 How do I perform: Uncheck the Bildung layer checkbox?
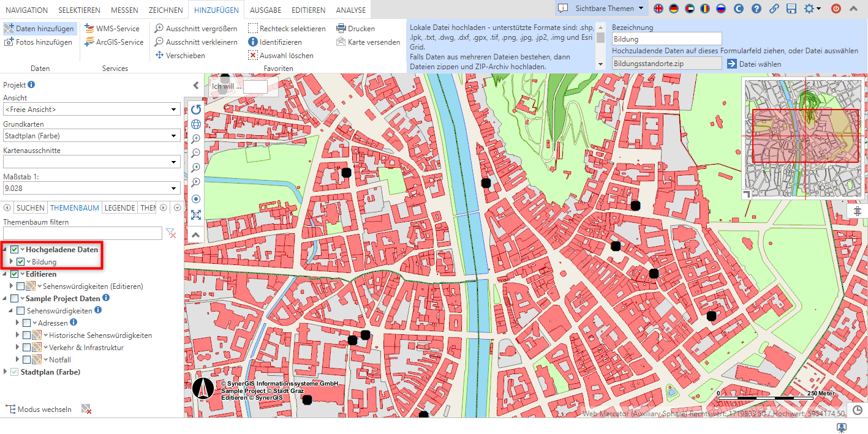[21, 262]
